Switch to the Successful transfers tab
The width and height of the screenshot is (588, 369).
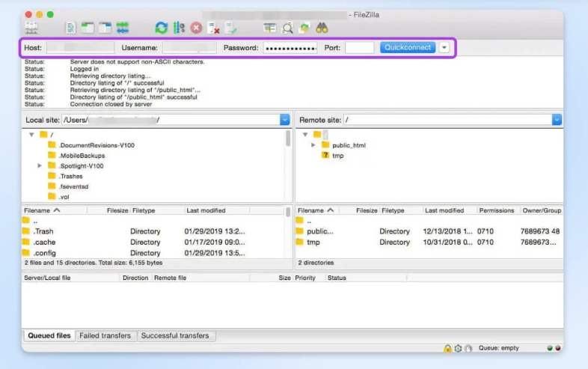click(x=175, y=335)
